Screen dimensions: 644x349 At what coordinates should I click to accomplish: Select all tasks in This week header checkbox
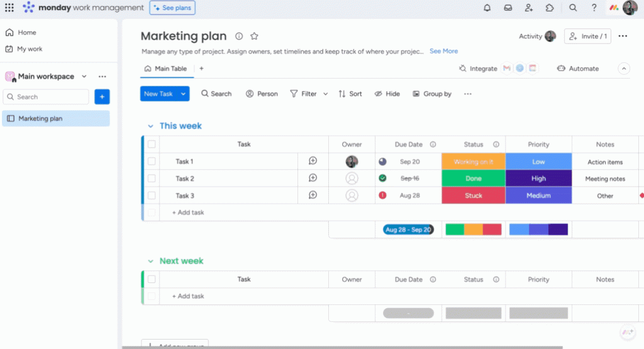(152, 144)
